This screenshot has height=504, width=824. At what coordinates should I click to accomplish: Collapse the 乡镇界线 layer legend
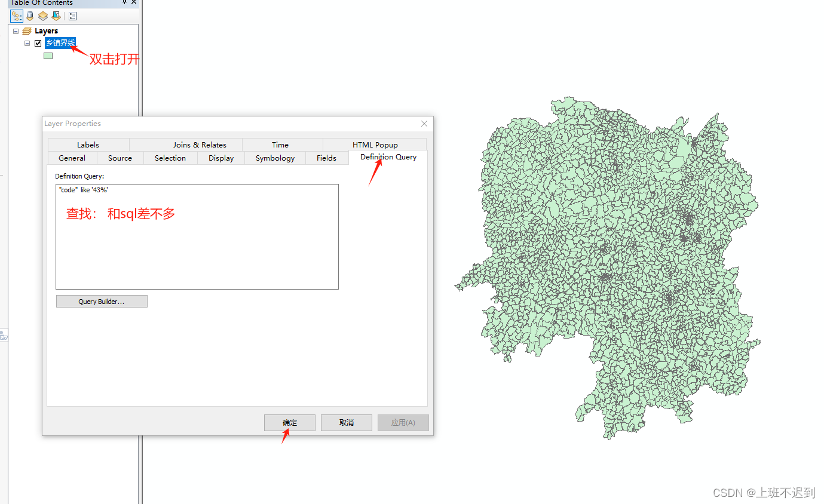pos(27,42)
